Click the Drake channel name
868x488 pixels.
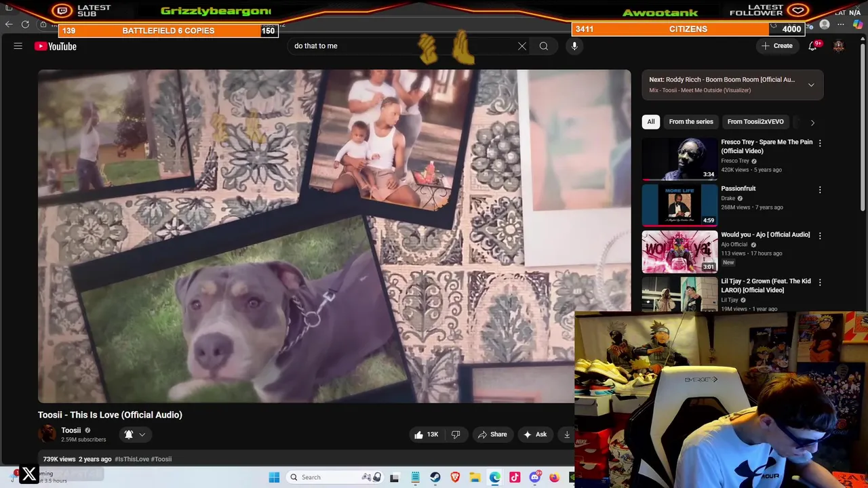[x=728, y=198]
